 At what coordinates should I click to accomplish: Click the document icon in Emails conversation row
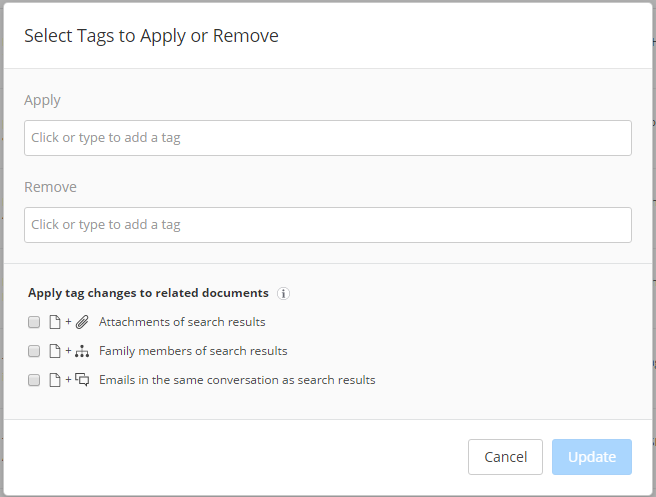pyautogui.click(x=55, y=380)
